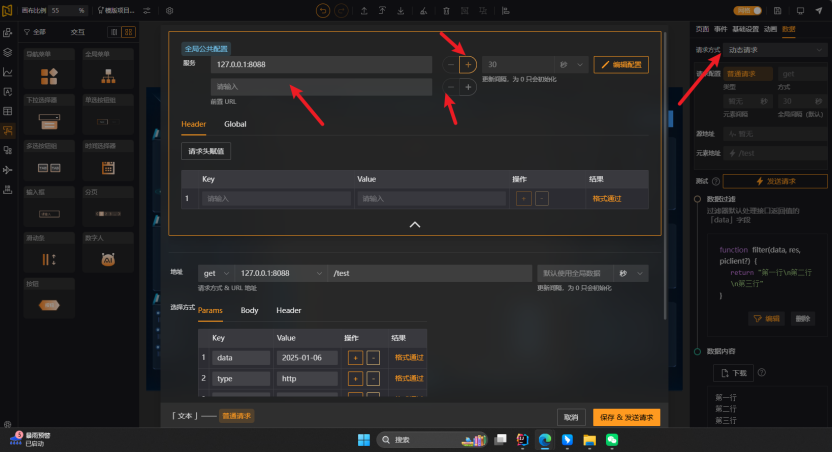
Task: Open the text components icon in left sidebar
Action: [x=7, y=92]
